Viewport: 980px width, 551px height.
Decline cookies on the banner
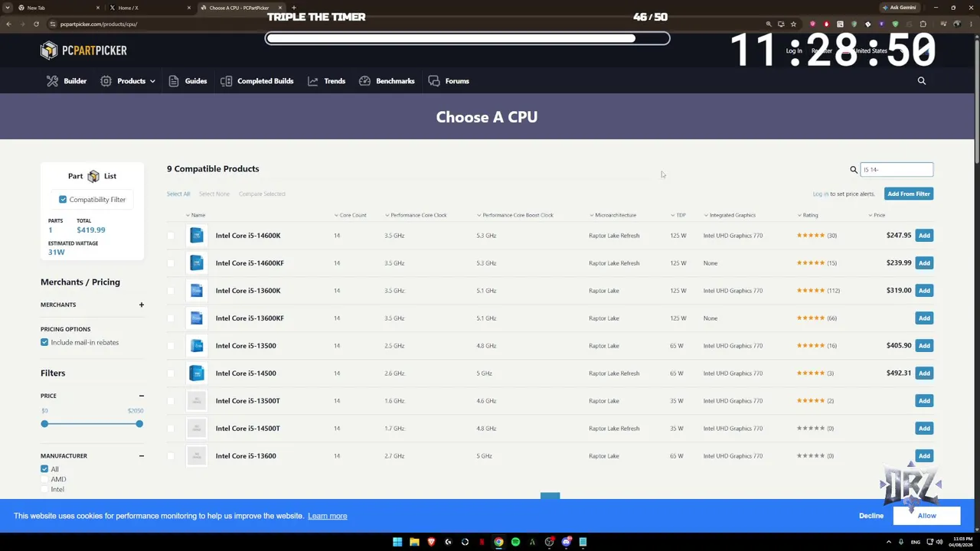pos(871,516)
